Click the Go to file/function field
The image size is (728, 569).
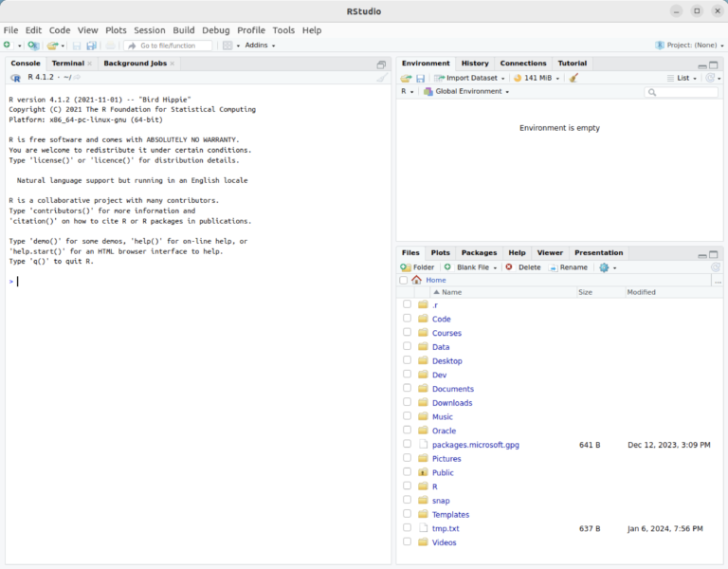168,46
